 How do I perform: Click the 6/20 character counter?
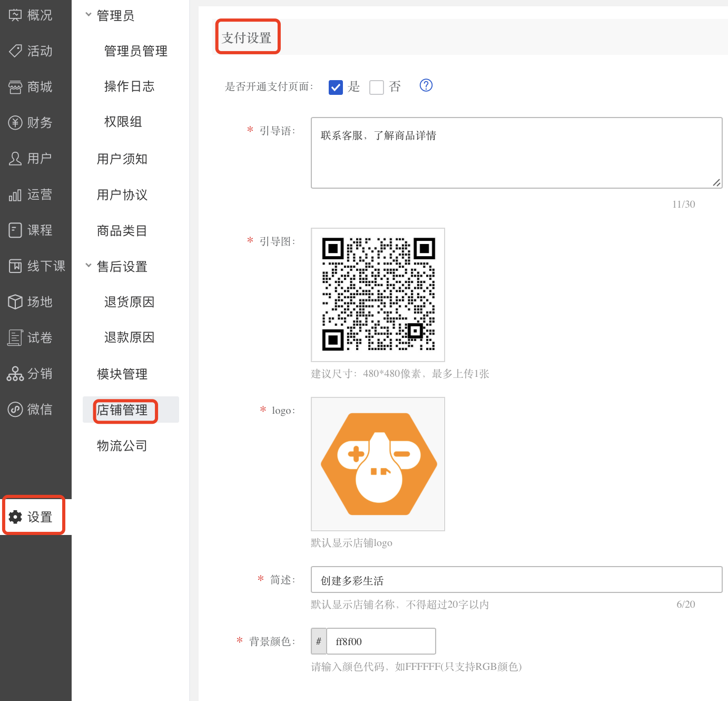coord(685,604)
